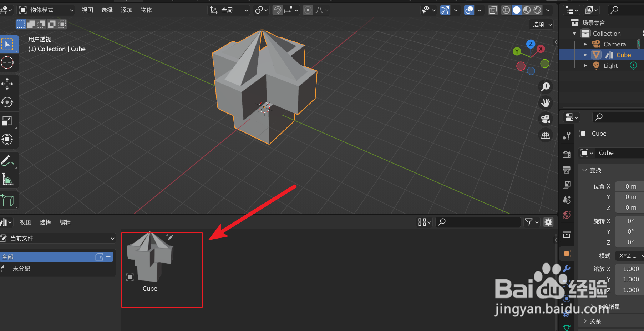The image size is (644, 331).
Task: Open the 编辑 menu in the asset browser
Action: 65,222
